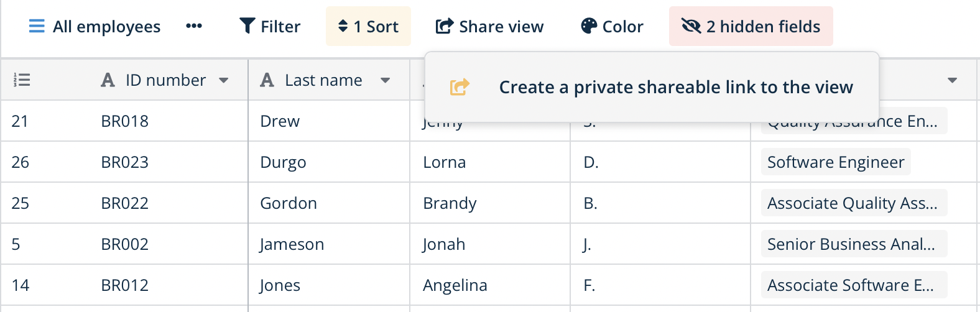
Task: Click the Filter funnel icon
Action: click(x=247, y=26)
